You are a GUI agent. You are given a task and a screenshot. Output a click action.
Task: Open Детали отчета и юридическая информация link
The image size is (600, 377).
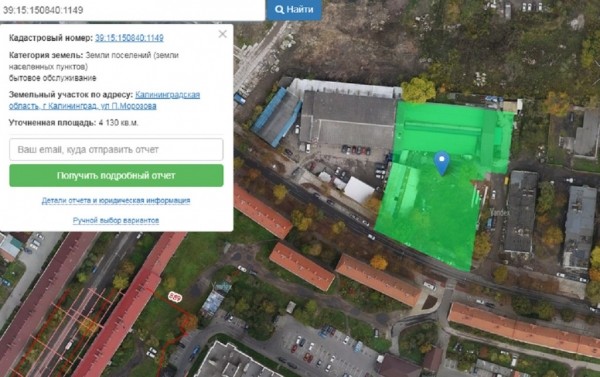[116, 201]
